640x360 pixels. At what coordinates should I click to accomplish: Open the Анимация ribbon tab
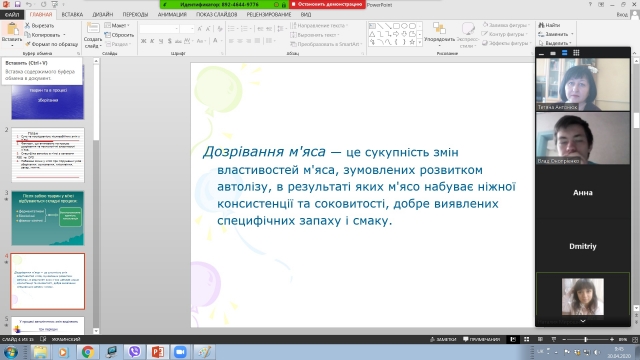click(172, 15)
